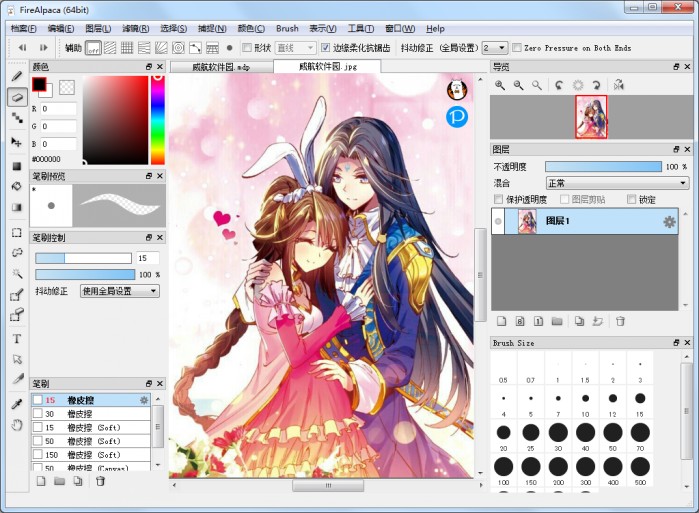Viewport: 699px width, 513px height.
Task: Float the 颜色 panel with undock icon
Action: (149, 66)
